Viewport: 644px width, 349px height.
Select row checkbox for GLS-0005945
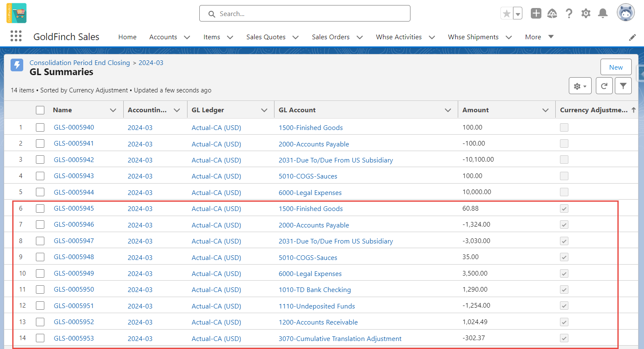point(40,208)
